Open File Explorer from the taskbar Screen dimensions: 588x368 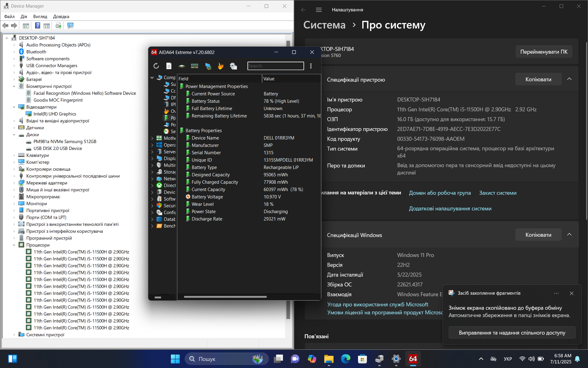(329, 359)
